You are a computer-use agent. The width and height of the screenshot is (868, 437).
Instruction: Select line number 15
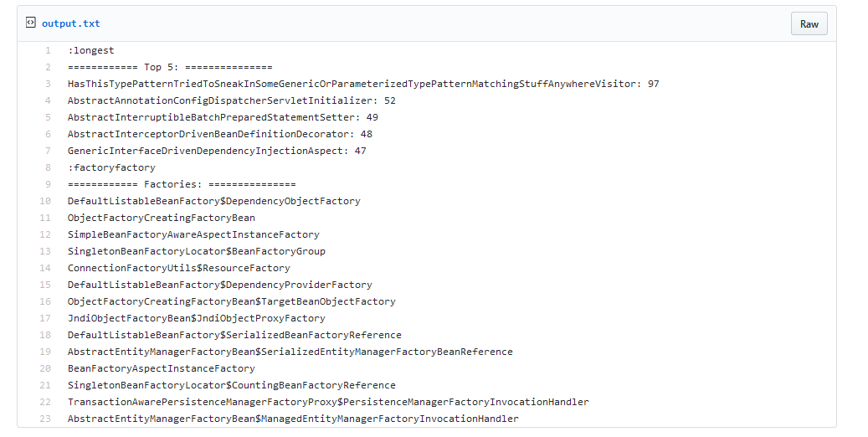pos(46,285)
